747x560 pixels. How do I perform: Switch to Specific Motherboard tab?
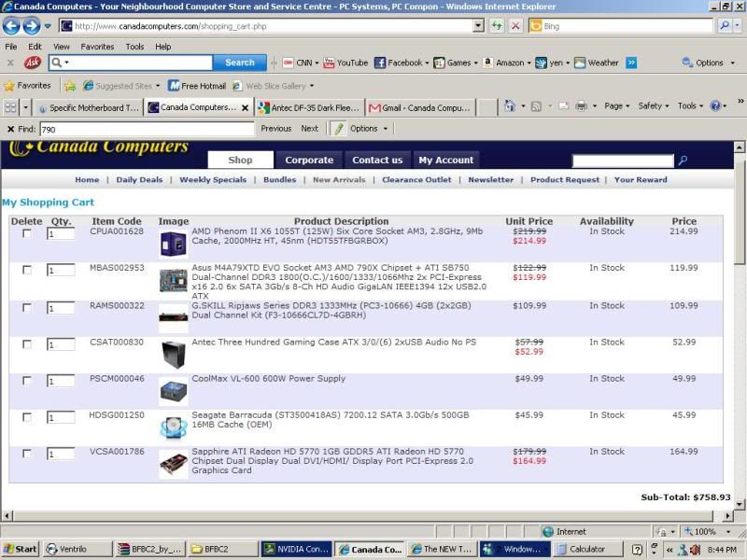coord(89,108)
